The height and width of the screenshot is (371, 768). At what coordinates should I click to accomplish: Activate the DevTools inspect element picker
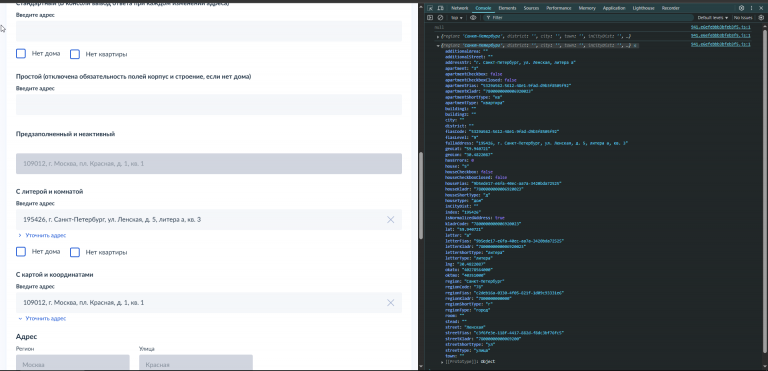pyautogui.click(x=430, y=8)
